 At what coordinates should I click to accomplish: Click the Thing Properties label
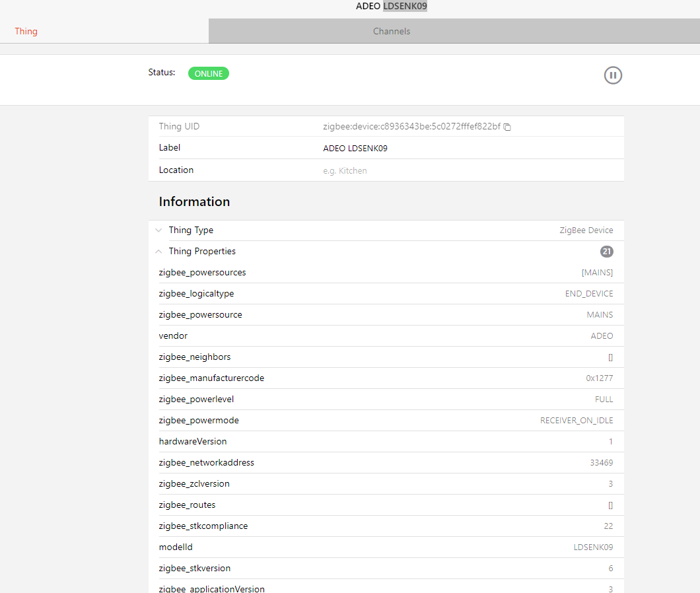(202, 252)
